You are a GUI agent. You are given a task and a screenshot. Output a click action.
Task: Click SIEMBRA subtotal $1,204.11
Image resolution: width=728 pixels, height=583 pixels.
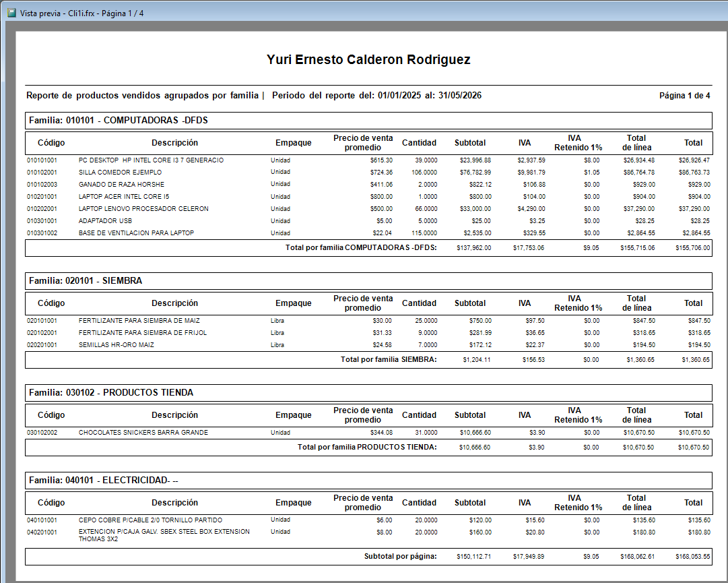476,360
